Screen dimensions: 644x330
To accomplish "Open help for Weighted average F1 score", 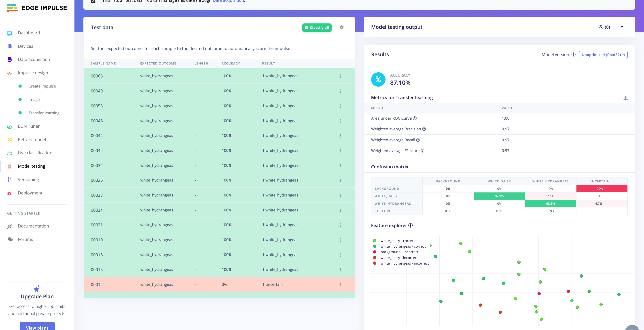I will click(422, 151).
